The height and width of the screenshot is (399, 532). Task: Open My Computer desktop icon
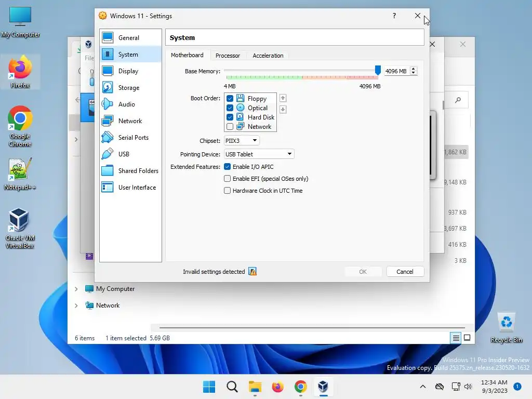coord(20,22)
